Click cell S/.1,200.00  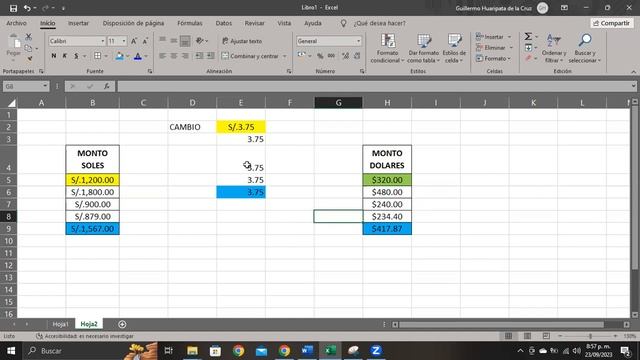(93, 180)
